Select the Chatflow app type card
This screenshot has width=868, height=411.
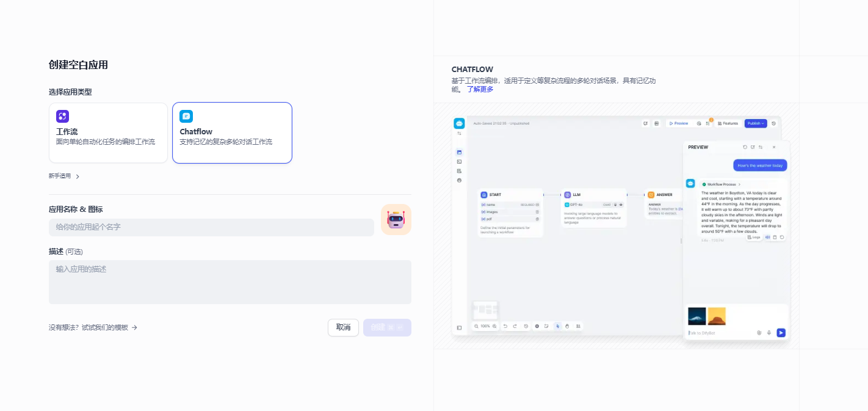[232, 133]
